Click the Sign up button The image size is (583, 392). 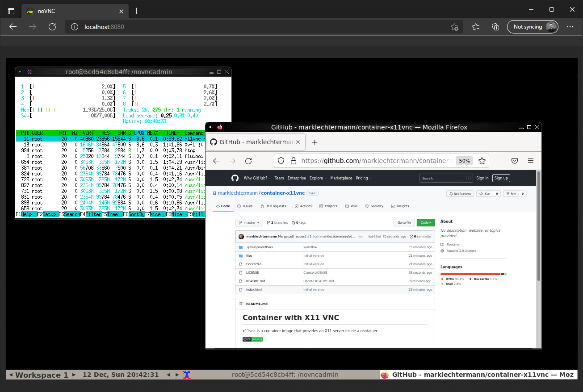(x=501, y=178)
